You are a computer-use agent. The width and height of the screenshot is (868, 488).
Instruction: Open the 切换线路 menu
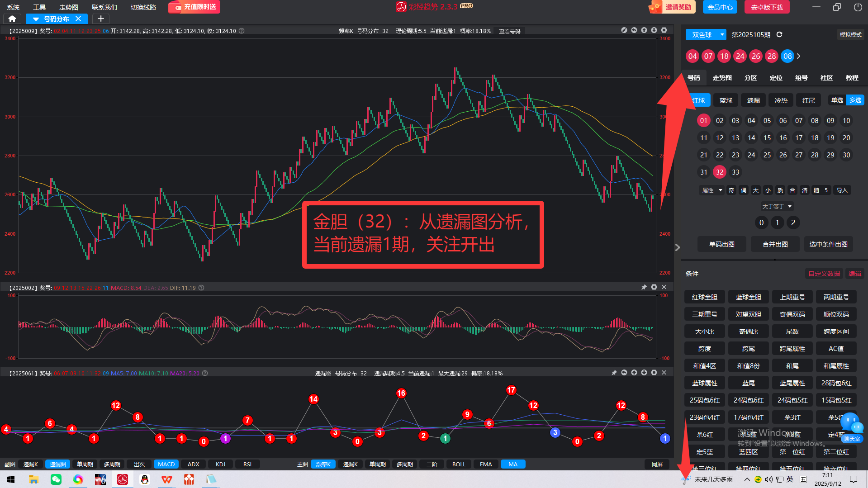143,7
